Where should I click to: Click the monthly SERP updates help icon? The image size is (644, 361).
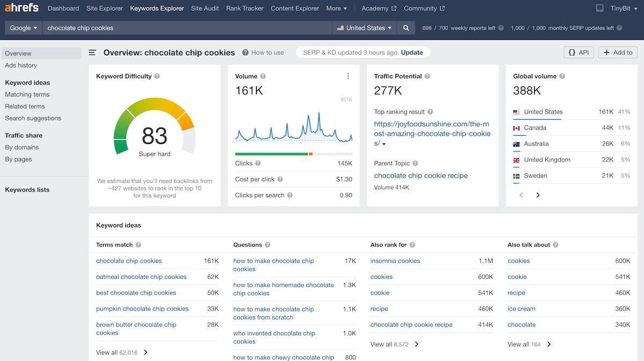coord(619,28)
